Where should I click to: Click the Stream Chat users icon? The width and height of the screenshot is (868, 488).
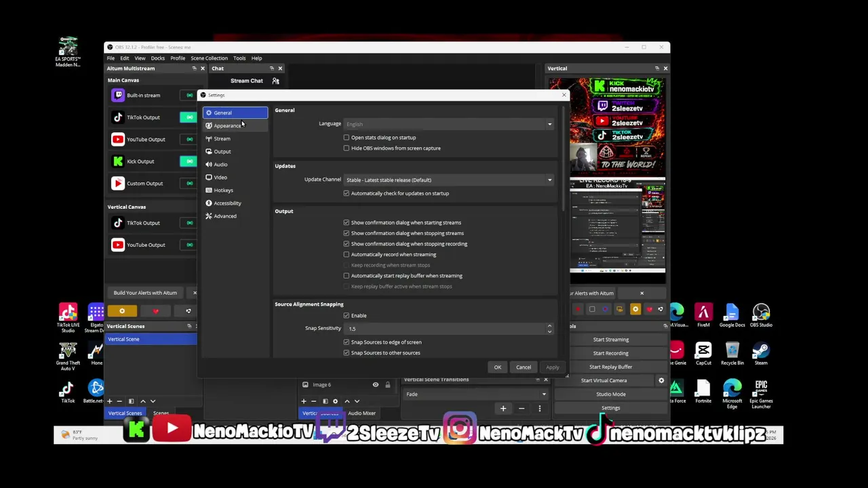pos(275,81)
